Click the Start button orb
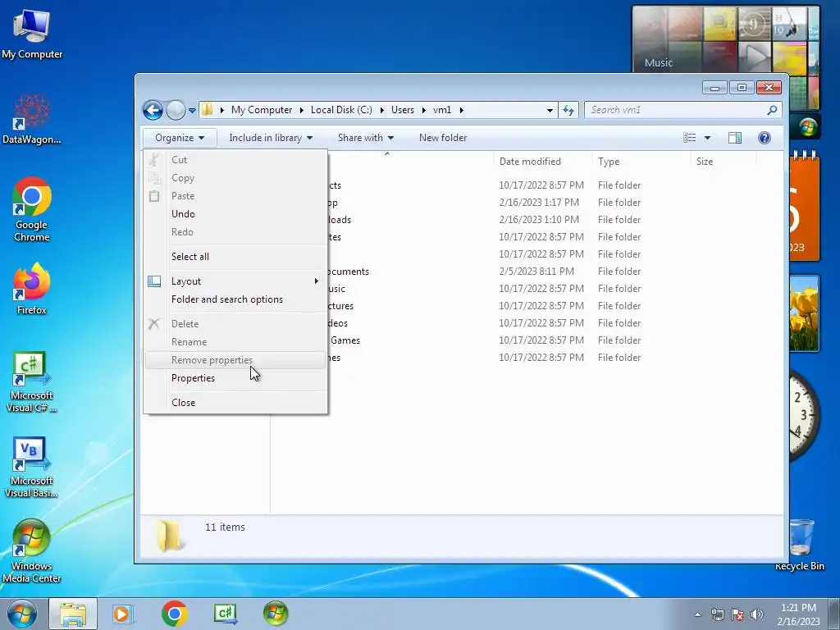Screen dimensions: 840x630 pos(22,614)
